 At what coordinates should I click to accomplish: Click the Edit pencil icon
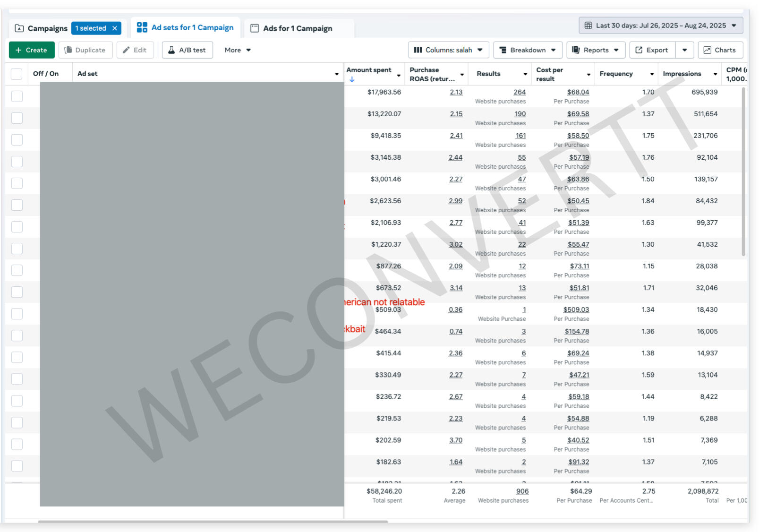click(x=126, y=50)
